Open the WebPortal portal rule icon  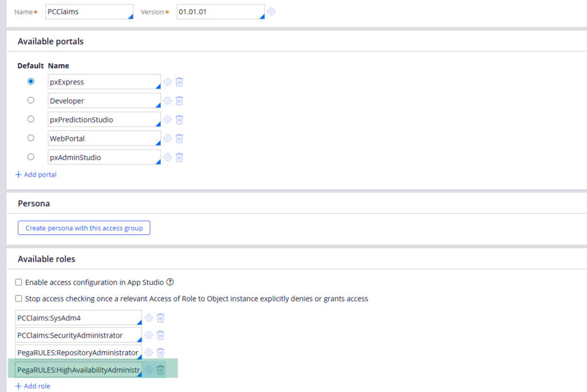pos(168,138)
